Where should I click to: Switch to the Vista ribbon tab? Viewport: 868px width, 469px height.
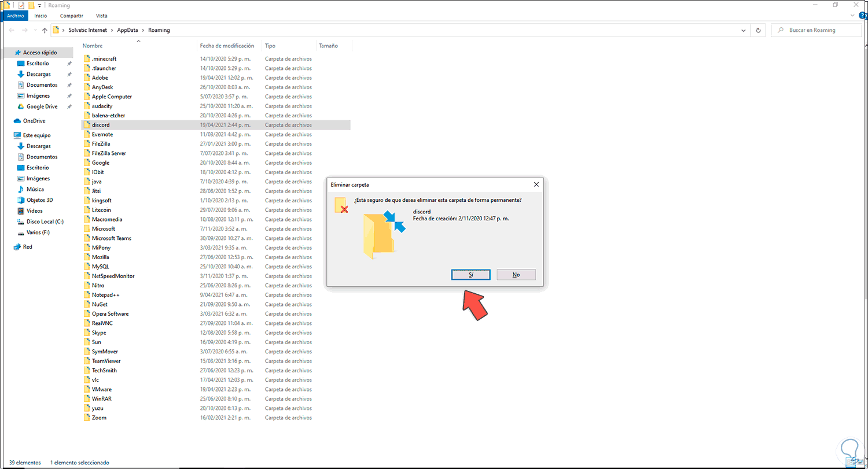[101, 16]
